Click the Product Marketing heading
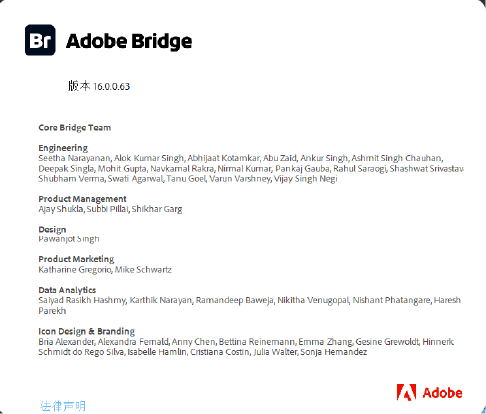486x414 pixels. (76, 259)
